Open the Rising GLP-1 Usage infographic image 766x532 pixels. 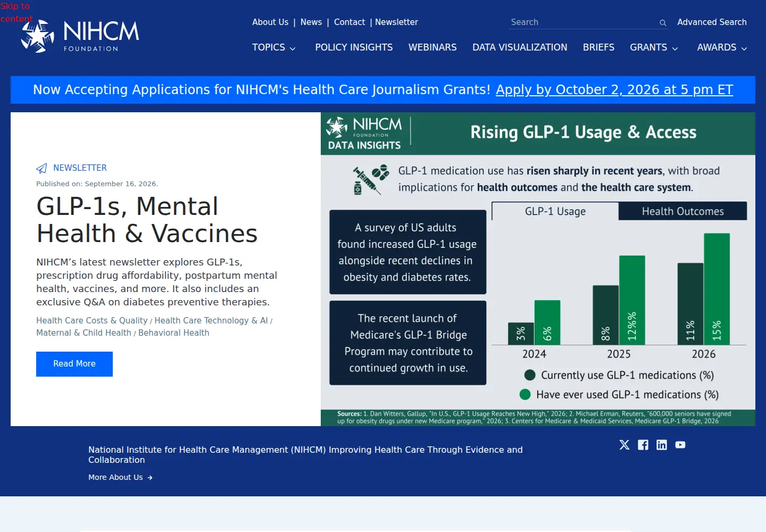click(538, 269)
